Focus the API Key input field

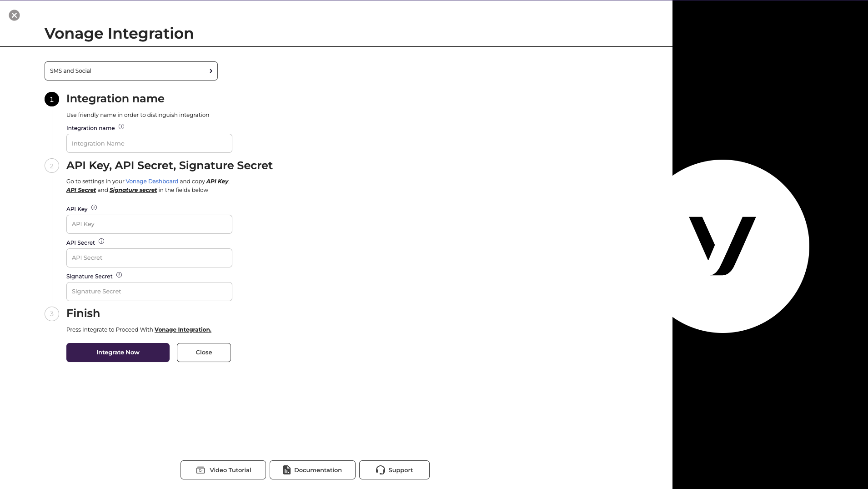149,224
